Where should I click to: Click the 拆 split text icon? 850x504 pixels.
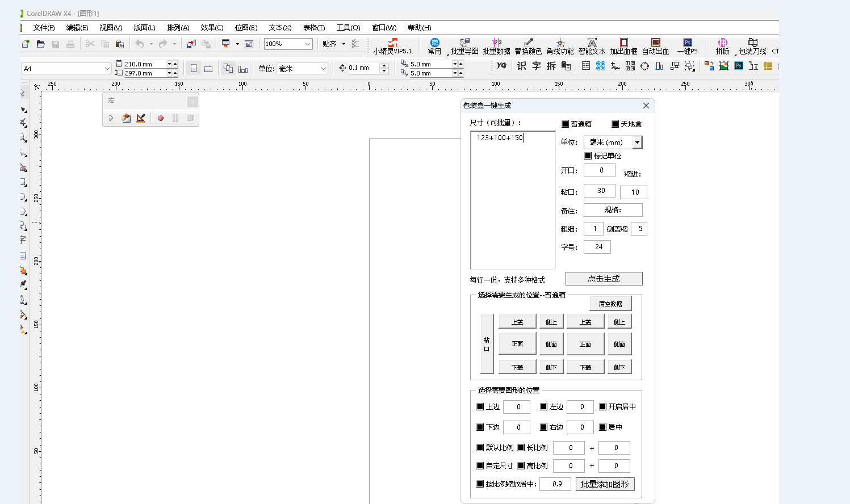click(x=551, y=66)
